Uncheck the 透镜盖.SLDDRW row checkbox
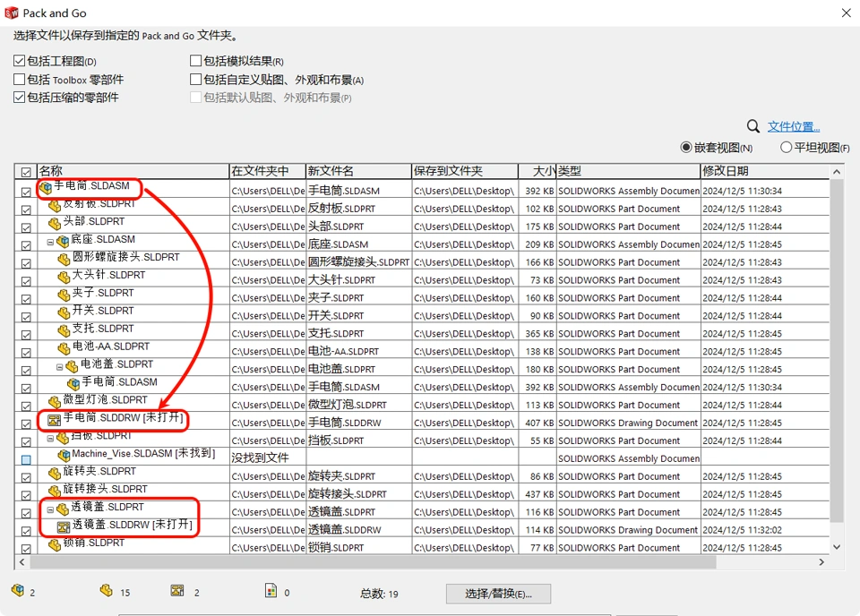 (x=26, y=531)
